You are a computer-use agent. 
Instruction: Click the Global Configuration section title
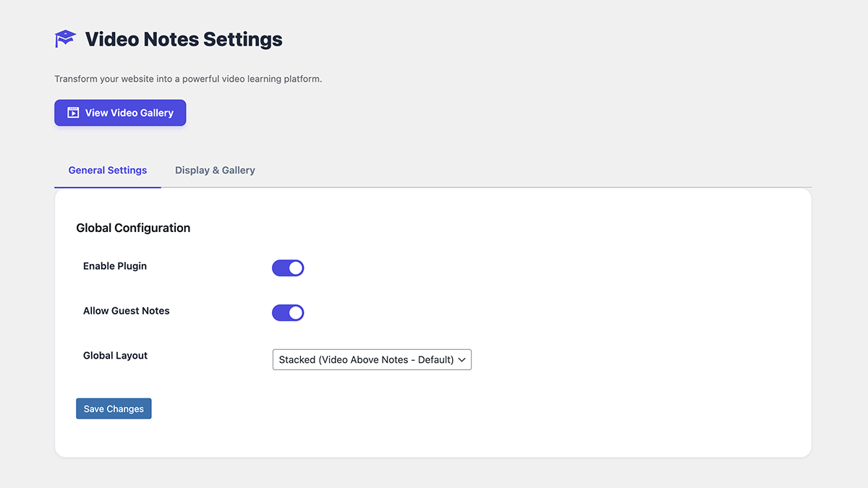click(x=133, y=228)
